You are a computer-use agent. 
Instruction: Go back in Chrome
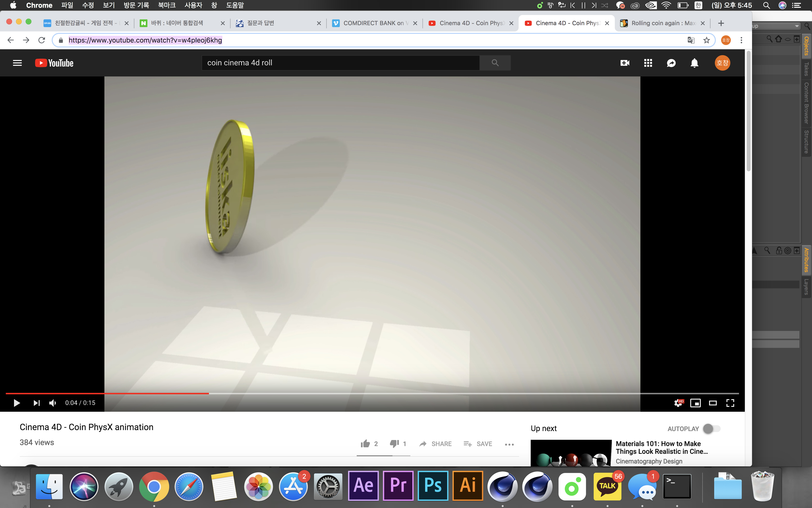click(10, 40)
